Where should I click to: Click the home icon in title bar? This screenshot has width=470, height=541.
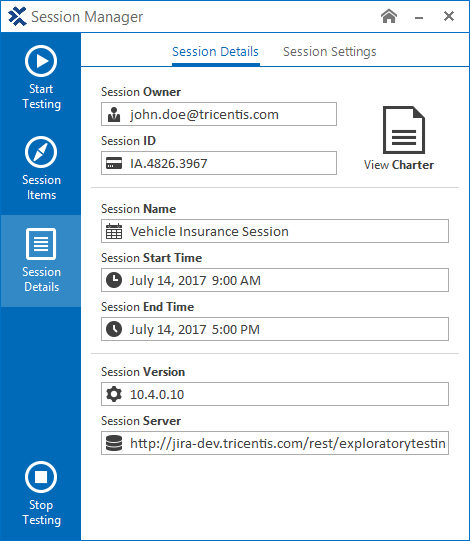click(x=389, y=16)
